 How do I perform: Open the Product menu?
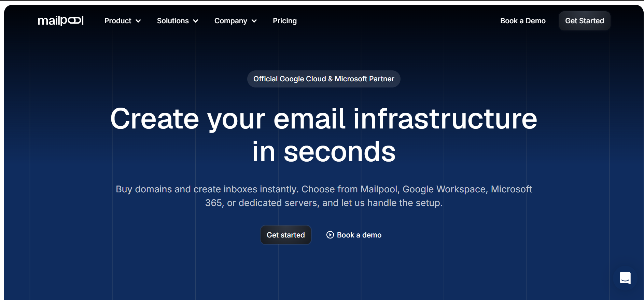point(123,21)
